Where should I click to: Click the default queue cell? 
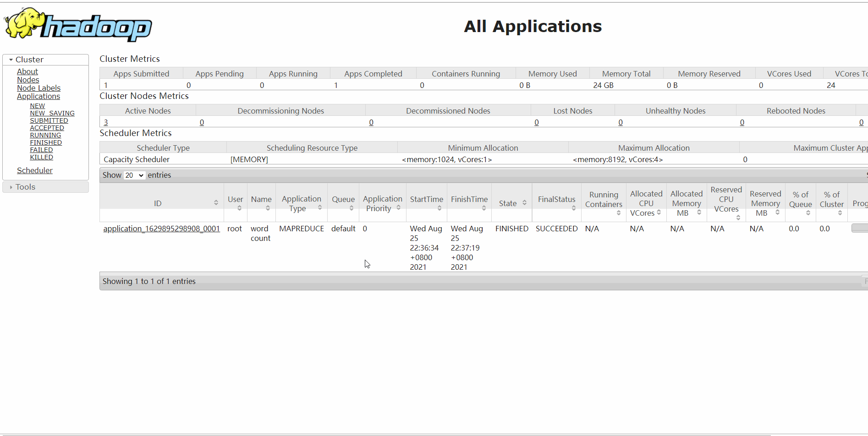point(343,229)
